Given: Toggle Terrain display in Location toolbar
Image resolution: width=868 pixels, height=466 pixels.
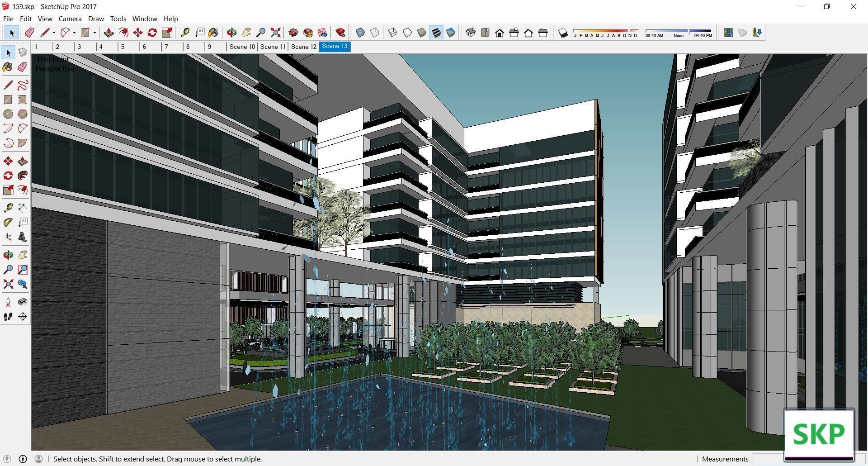Looking at the screenshot, I should 743,33.
